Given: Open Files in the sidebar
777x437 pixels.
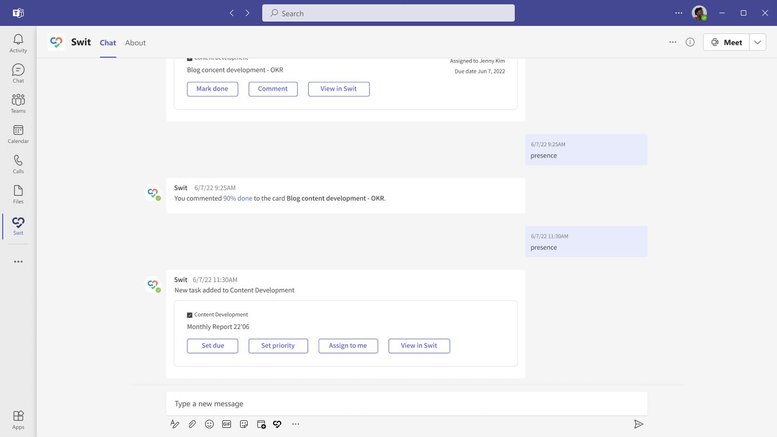Looking at the screenshot, I should coord(18,194).
